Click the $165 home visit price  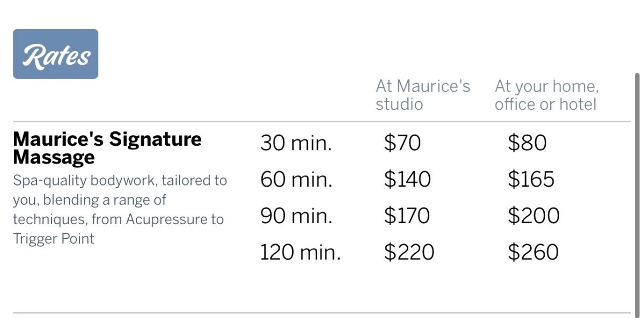531,180
